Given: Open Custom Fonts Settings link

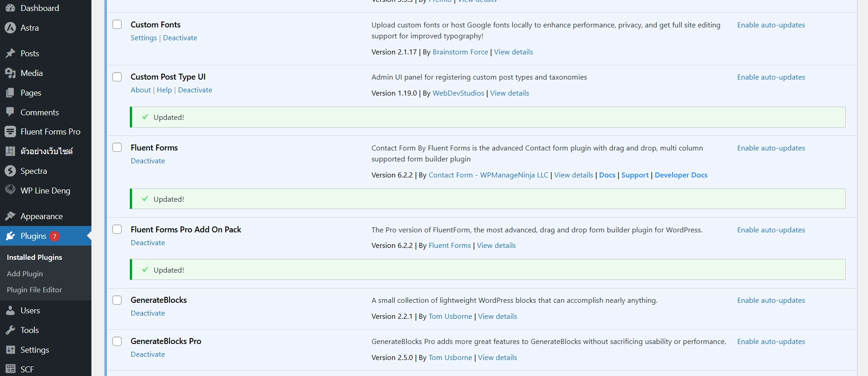Looking at the screenshot, I should [144, 38].
